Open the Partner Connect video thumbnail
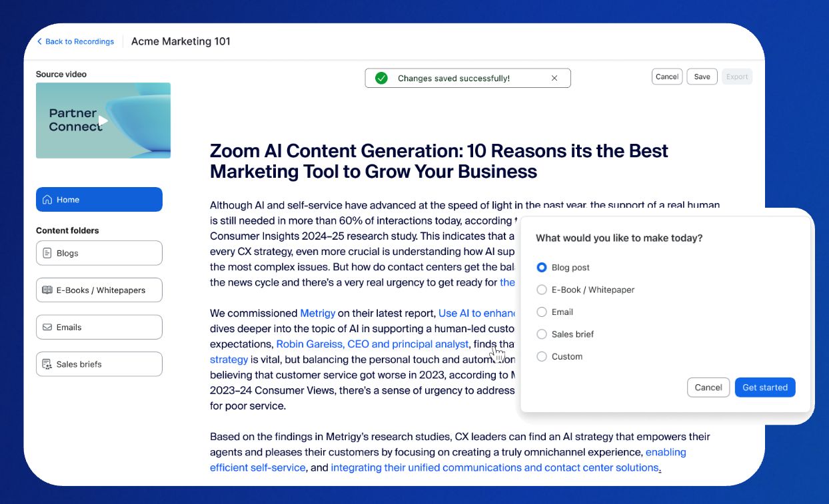Viewport: 829px width, 504px height. [103, 121]
